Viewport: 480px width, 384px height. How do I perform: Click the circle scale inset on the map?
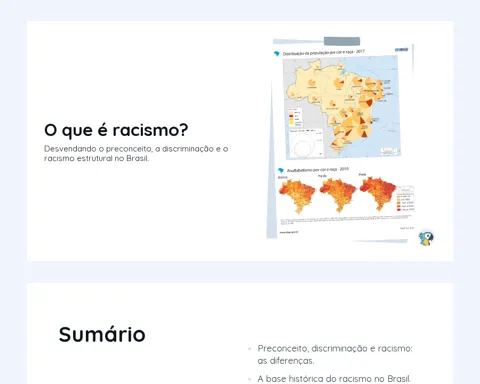[x=306, y=143]
